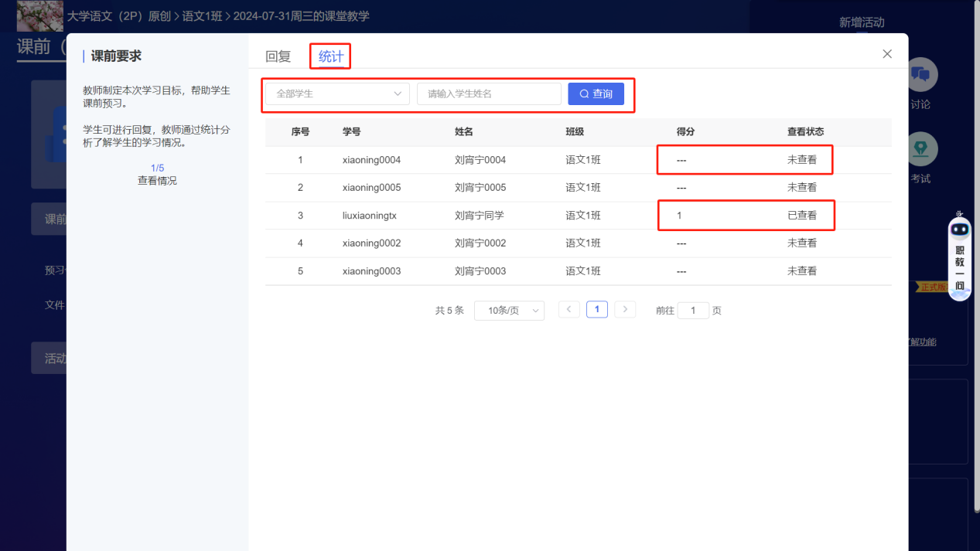
Task: Select page 1 in the pagination bar
Action: [596, 309]
